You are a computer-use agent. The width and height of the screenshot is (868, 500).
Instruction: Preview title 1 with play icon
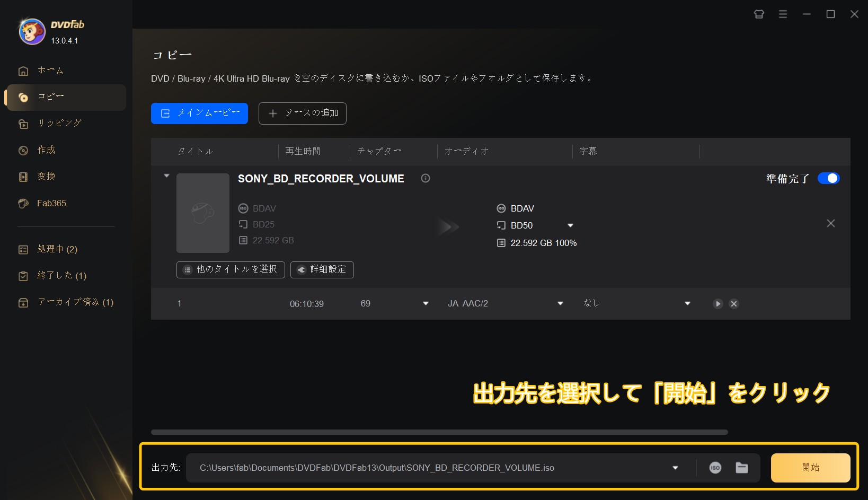click(x=718, y=304)
